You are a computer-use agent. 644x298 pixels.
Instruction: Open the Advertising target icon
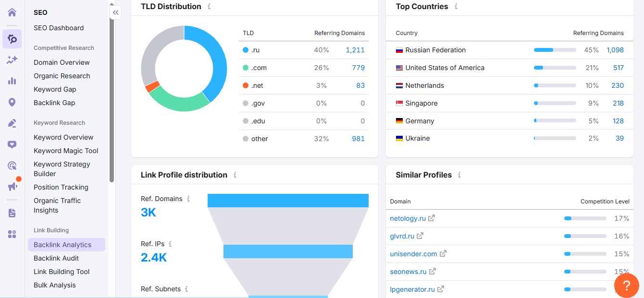point(12,165)
